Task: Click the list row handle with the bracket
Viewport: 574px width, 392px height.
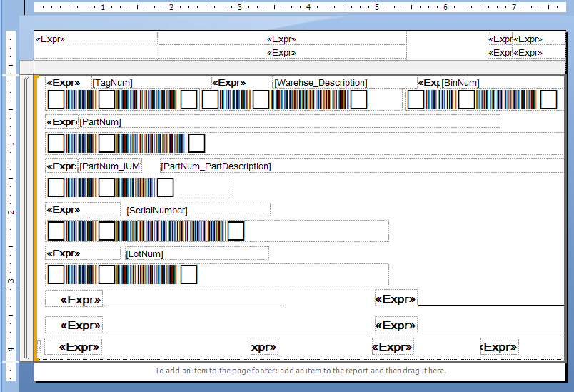Action: point(26,218)
